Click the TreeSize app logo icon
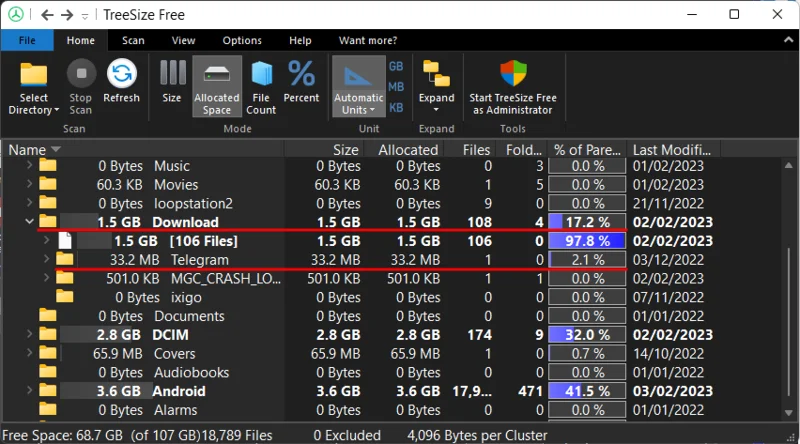This screenshot has height=444, width=800. tap(16, 14)
